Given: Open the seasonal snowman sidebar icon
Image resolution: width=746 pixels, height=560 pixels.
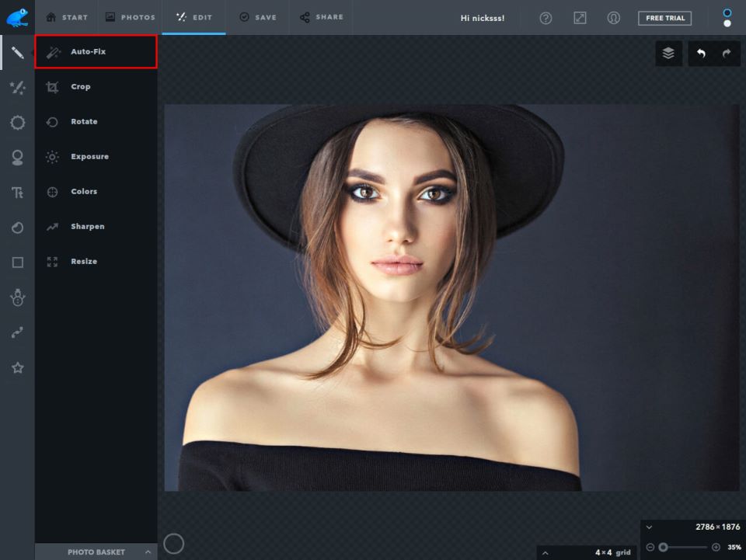Looking at the screenshot, I should pyautogui.click(x=18, y=297).
